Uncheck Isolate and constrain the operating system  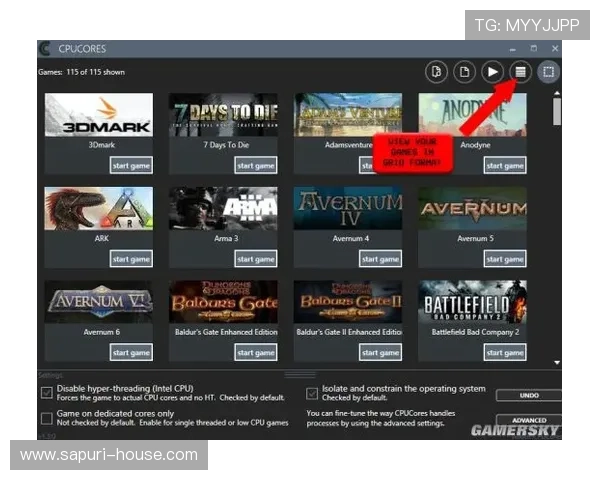312,392
